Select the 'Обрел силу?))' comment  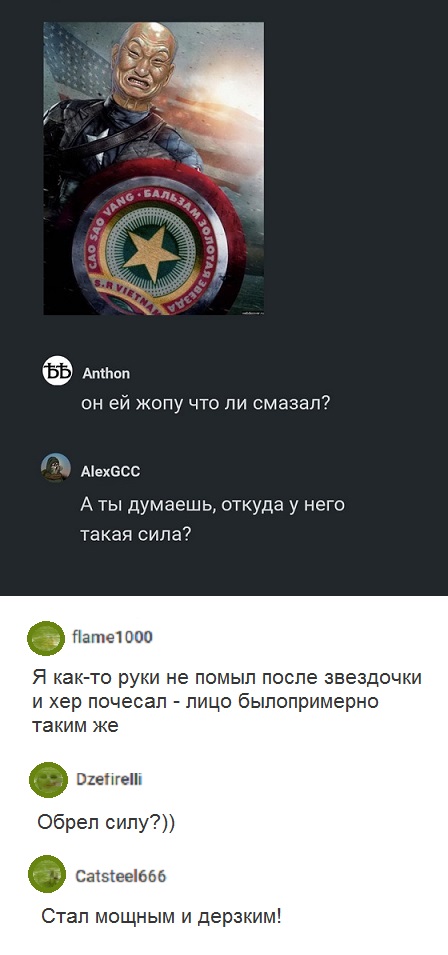pos(107,823)
